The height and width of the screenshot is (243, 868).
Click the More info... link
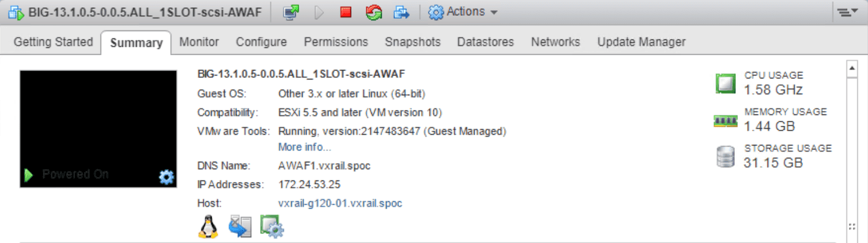pyautogui.click(x=304, y=147)
